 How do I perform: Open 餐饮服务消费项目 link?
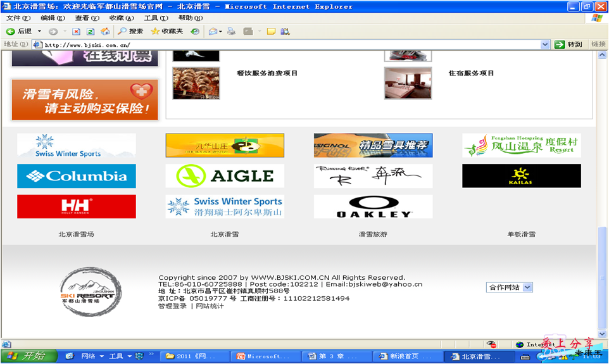pos(267,73)
